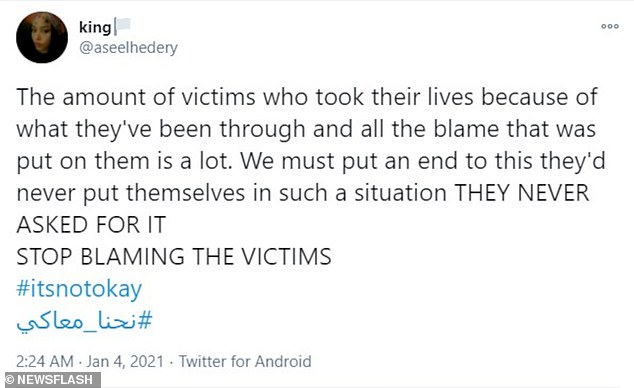This screenshot has height=388, width=634.
Task: Open the #itsnotokay hashtag
Action: point(79,289)
